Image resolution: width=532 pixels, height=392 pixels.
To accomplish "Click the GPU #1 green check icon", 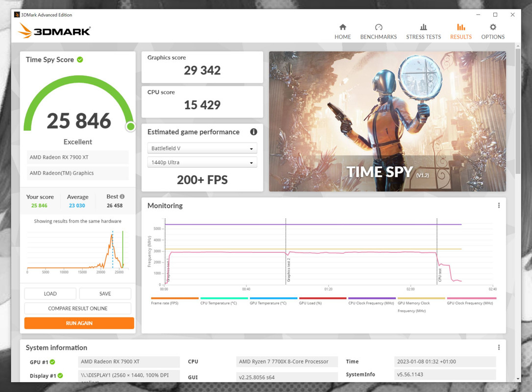I will tap(52, 362).
